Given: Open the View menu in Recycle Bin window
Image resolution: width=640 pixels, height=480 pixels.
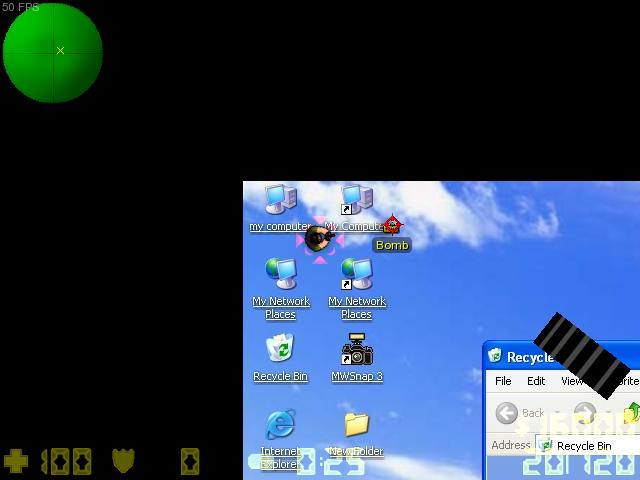Looking at the screenshot, I should pyautogui.click(x=571, y=381).
